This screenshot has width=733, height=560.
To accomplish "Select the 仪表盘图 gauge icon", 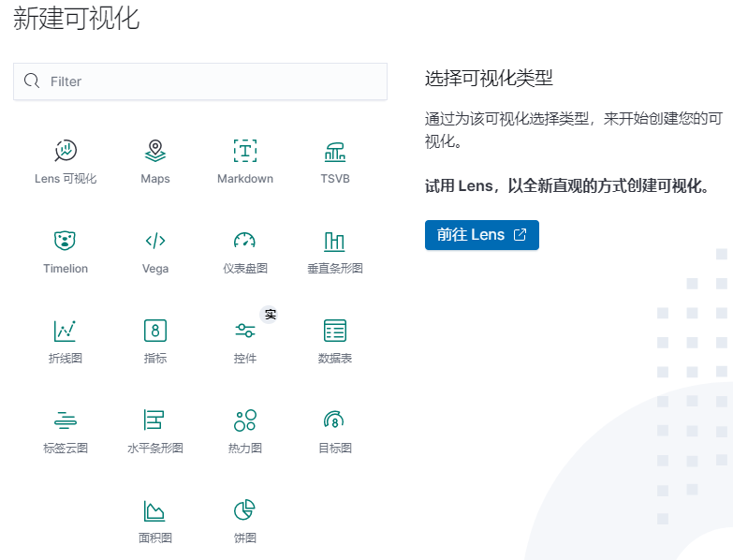I will point(245,241).
